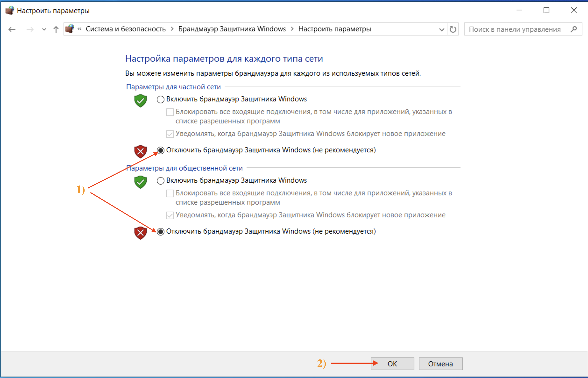Enable firewall for public network
Viewport: 588px width, 378px height.
pos(160,181)
